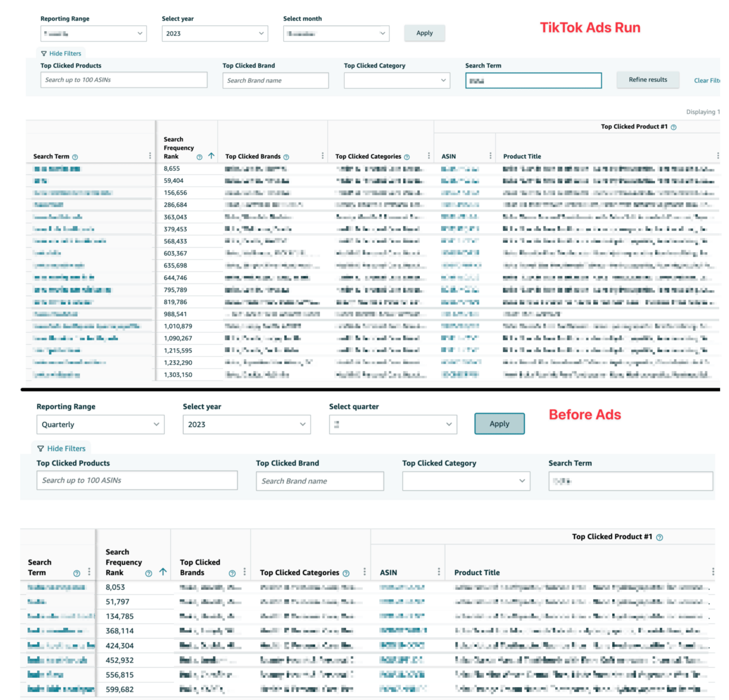The height and width of the screenshot is (700, 729).
Task: Click rank value 156,656
Action: click(175, 193)
